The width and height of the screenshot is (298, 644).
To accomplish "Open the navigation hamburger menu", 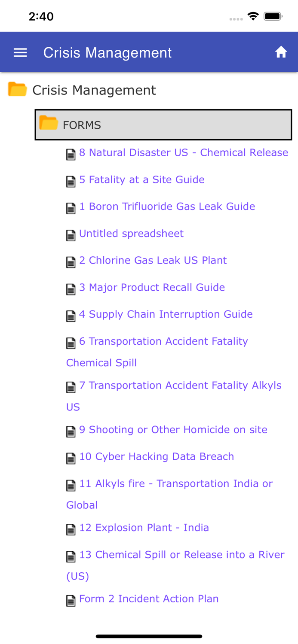I will 20,52.
